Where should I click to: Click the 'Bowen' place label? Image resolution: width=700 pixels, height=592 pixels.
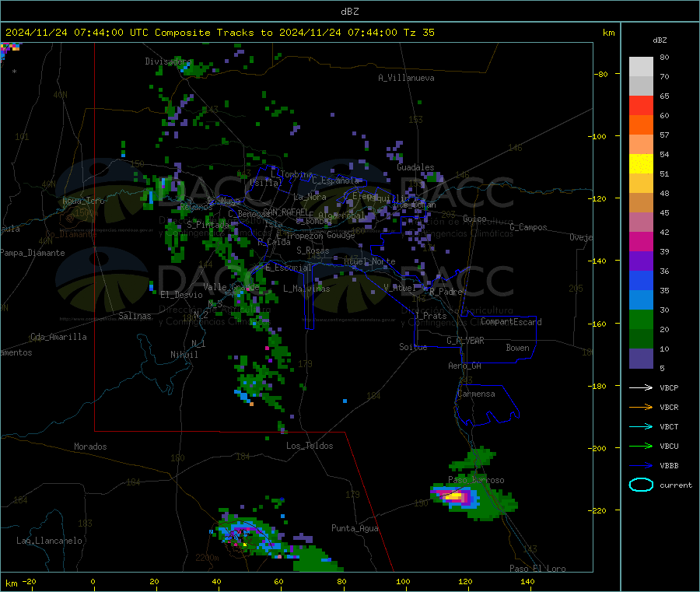click(x=517, y=348)
